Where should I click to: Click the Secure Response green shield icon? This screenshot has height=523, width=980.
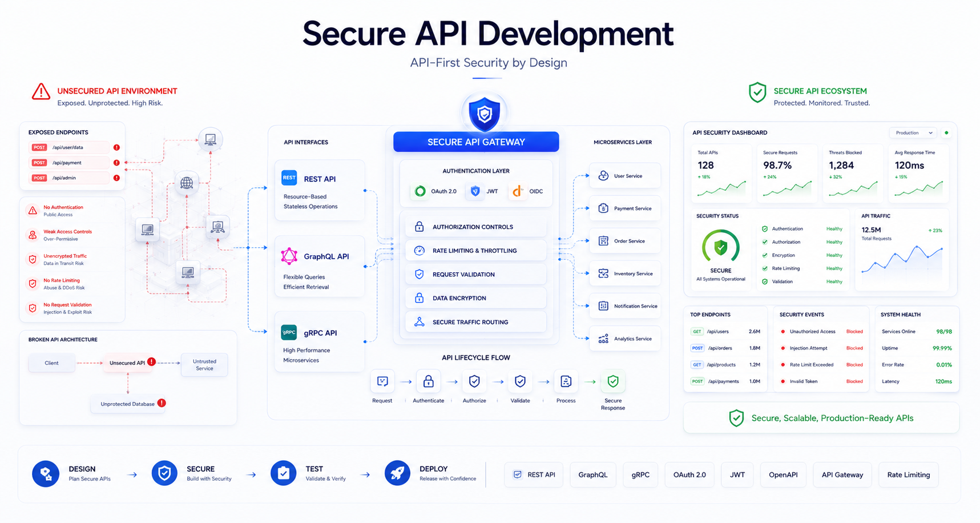tap(613, 381)
